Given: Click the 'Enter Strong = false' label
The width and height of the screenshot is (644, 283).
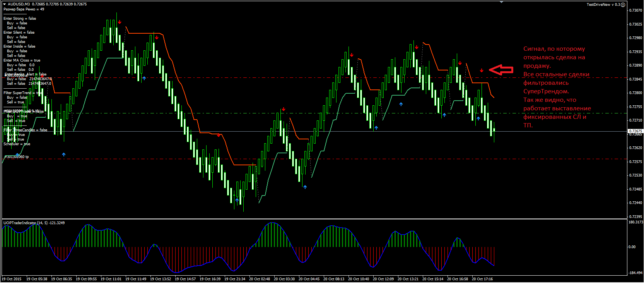Looking at the screenshot, I should (x=20, y=19).
